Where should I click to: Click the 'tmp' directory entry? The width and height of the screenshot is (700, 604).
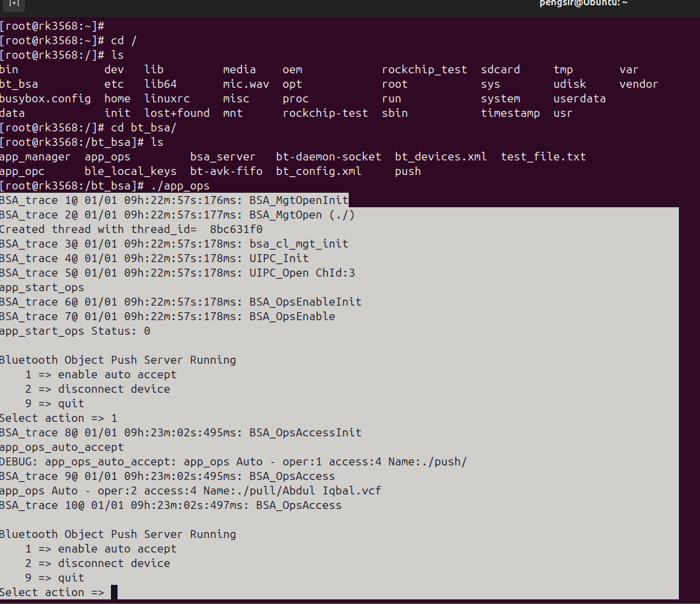563,69
